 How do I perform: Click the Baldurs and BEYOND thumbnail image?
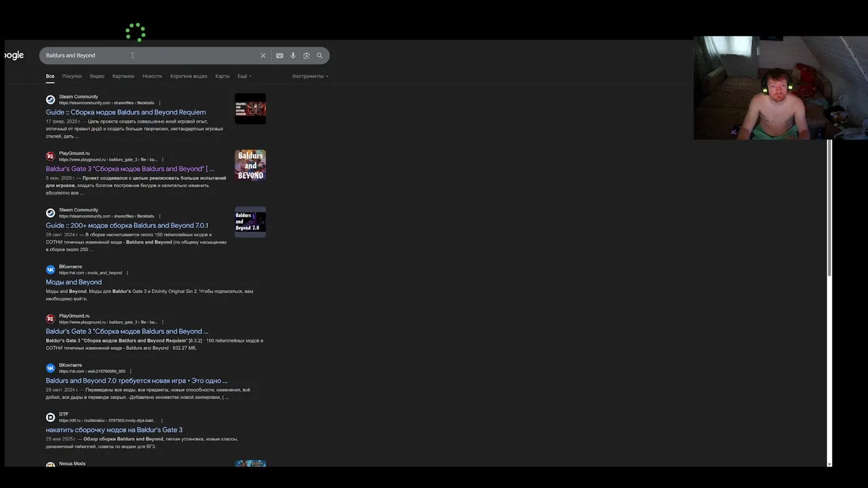pyautogui.click(x=250, y=165)
